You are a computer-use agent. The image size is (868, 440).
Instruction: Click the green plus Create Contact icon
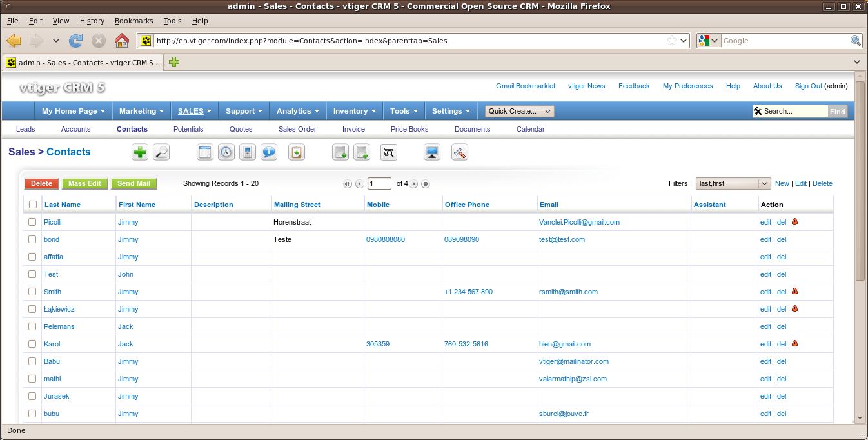140,152
